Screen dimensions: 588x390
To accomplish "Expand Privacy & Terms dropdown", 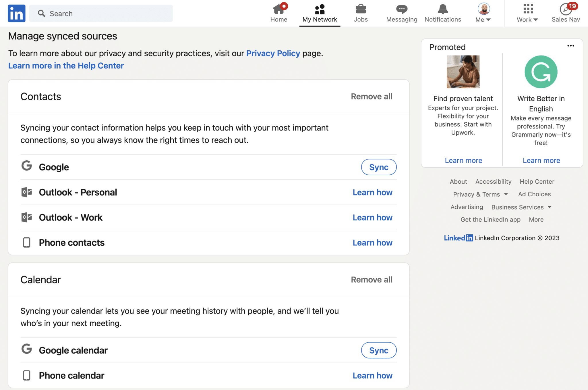I will coord(480,194).
